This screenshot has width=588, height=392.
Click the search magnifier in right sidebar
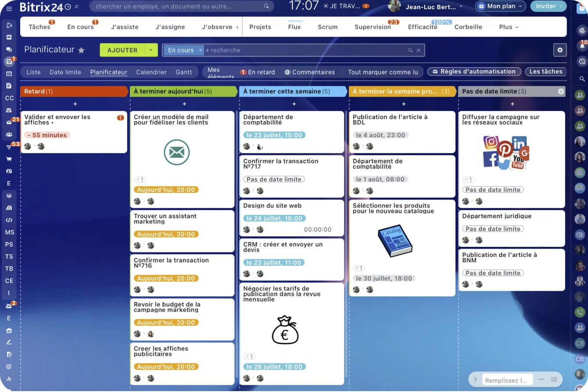[582, 79]
